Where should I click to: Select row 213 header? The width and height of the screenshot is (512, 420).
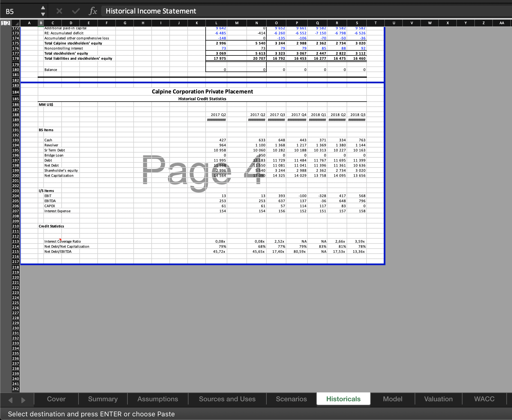click(x=15, y=241)
